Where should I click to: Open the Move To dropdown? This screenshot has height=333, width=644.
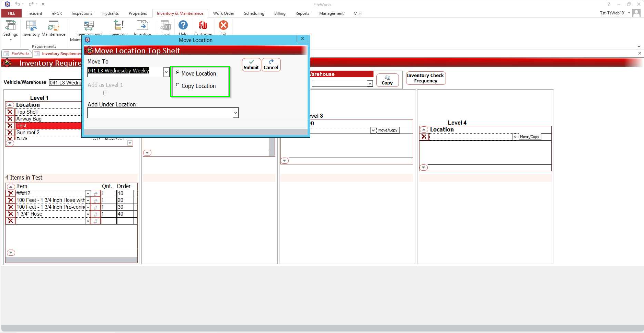(x=166, y=72)
